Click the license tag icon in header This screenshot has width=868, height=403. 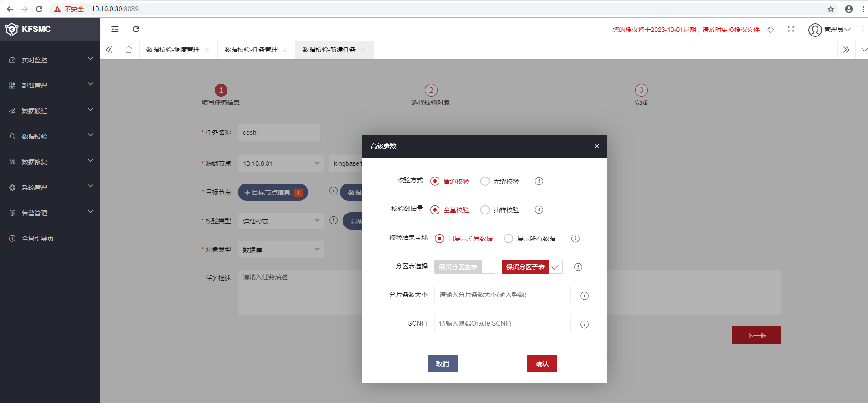pos(770,29)
